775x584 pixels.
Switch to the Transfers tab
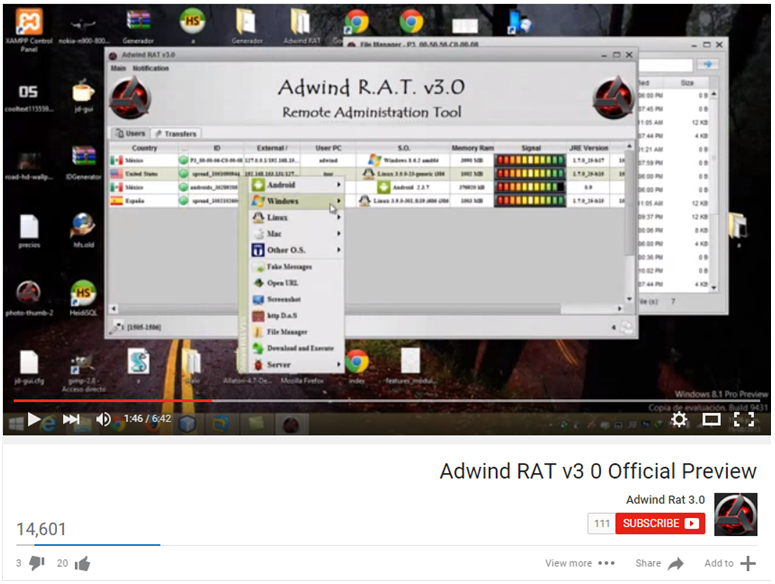(x=175, y=133)
